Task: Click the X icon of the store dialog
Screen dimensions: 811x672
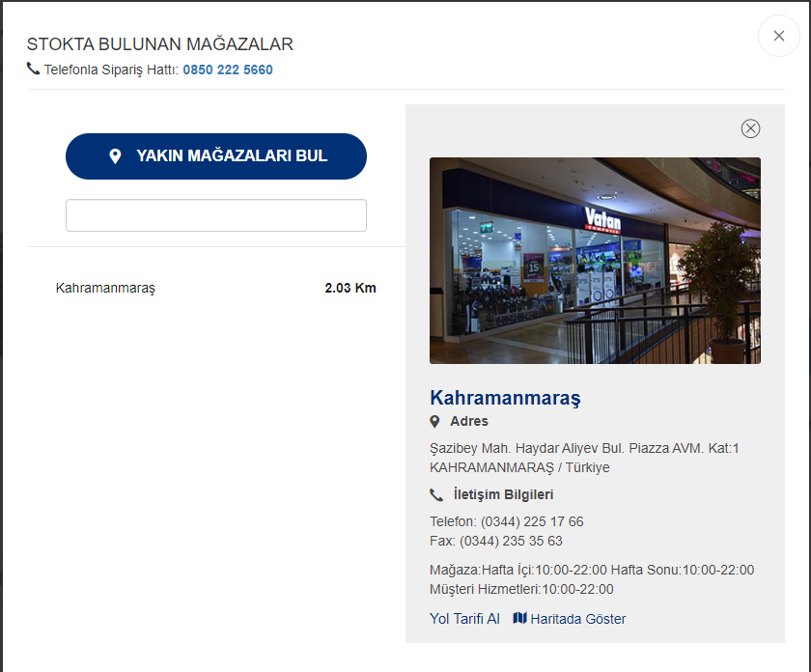Action: pos(778,36)
